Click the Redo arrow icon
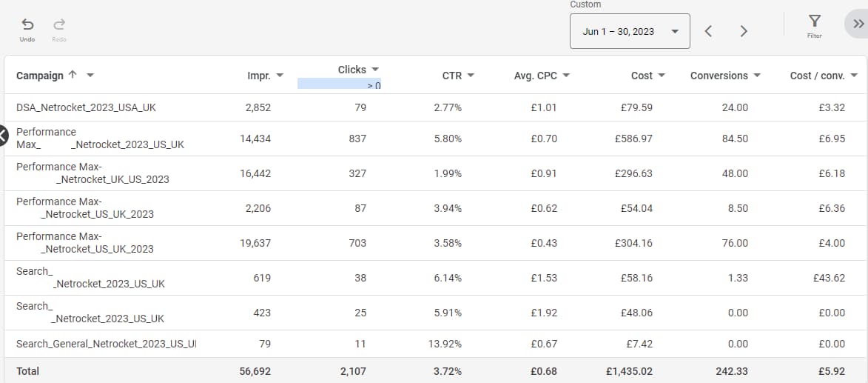The width and height of the screenshot is (868, 383). 59,25
